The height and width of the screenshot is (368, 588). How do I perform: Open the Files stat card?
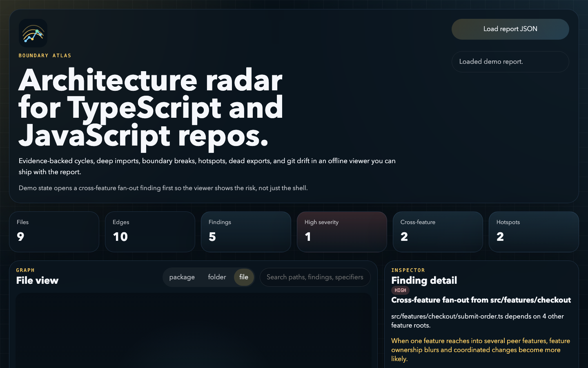(54, 231)
